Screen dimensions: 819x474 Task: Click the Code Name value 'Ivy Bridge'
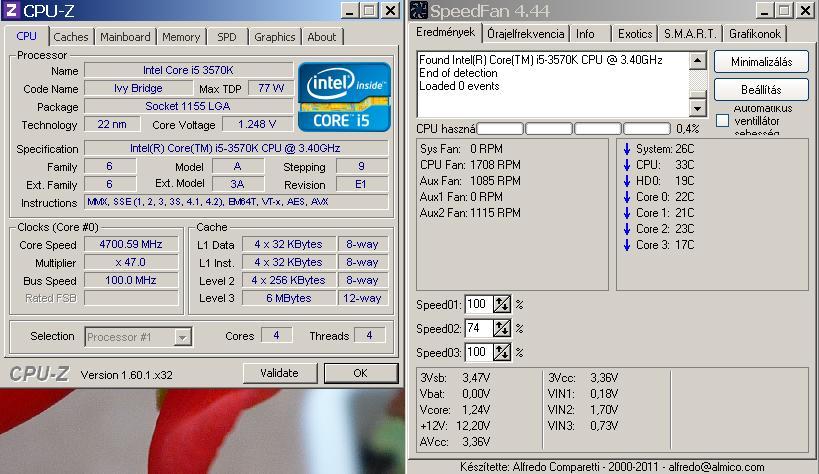(x=138, y=88)
